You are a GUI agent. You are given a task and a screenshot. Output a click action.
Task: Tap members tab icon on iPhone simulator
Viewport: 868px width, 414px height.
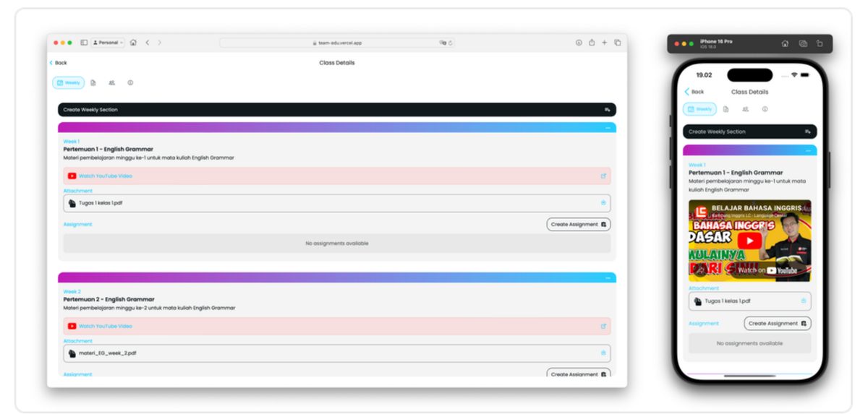(745, 109)
